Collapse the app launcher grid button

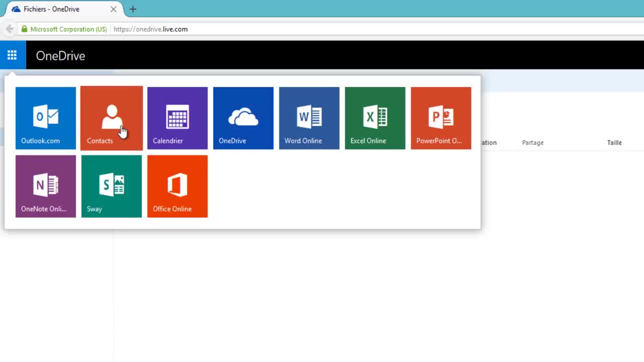click(x=12, y=55)
